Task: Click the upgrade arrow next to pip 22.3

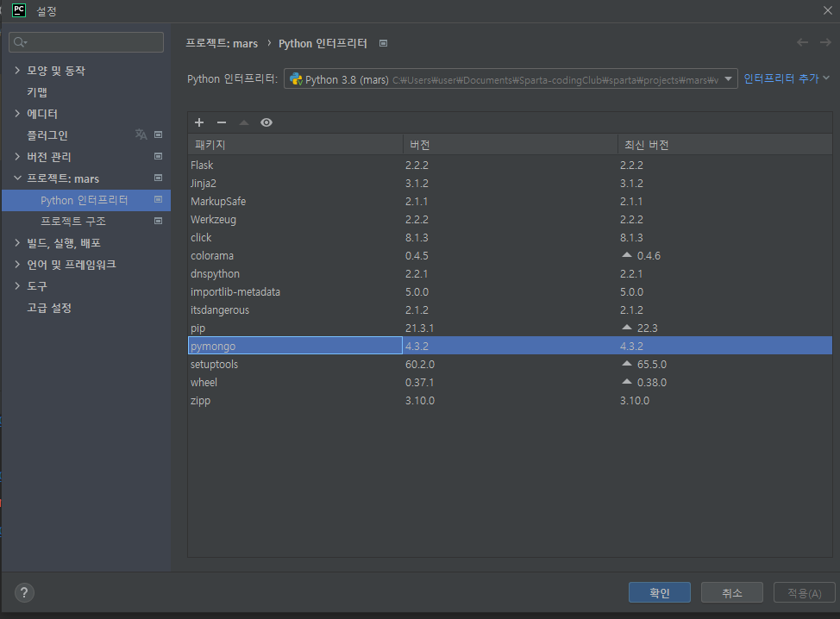Action: 627,327
